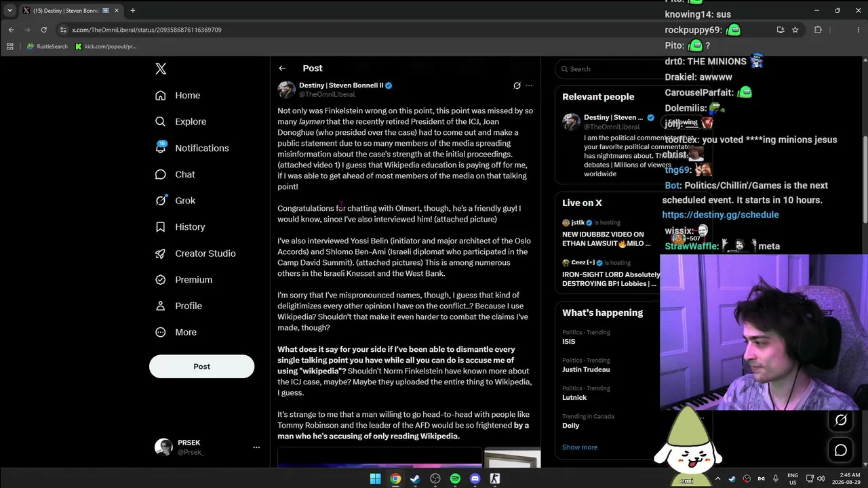
Task: Show more trending topics
Action: pos(580,447)
